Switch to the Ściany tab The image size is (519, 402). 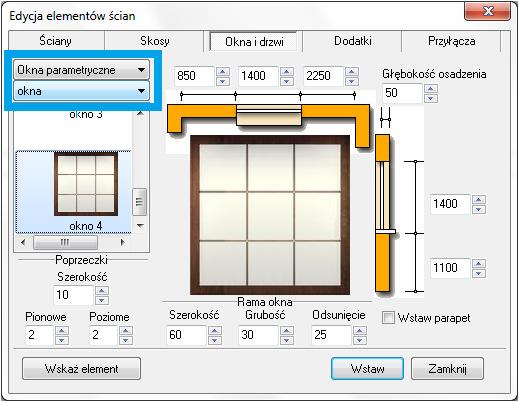click(55, 41)
